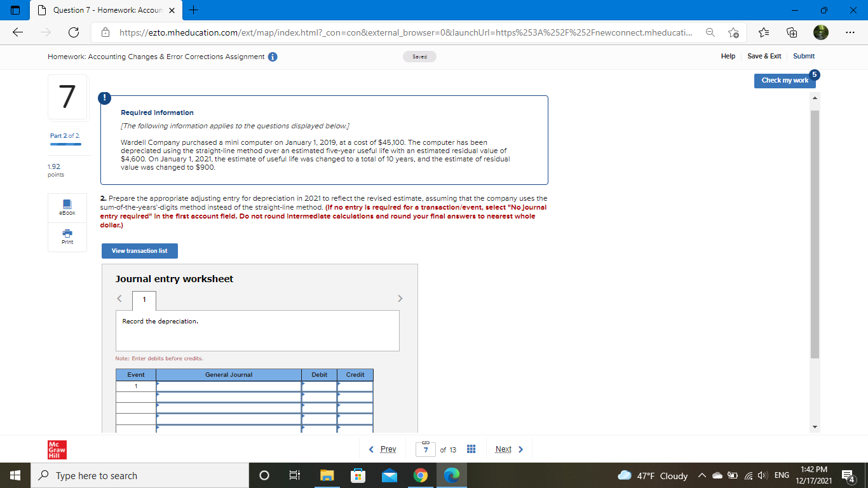The width and height of the screenshot is (868, 488).
Task: Click the browser profile avatar
Action: tap(821, 30)
